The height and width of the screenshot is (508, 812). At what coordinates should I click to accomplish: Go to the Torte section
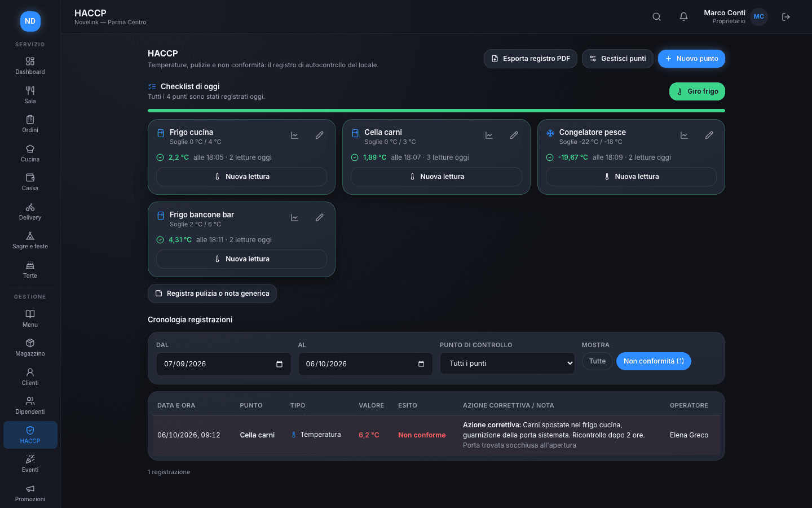[30, 270]
